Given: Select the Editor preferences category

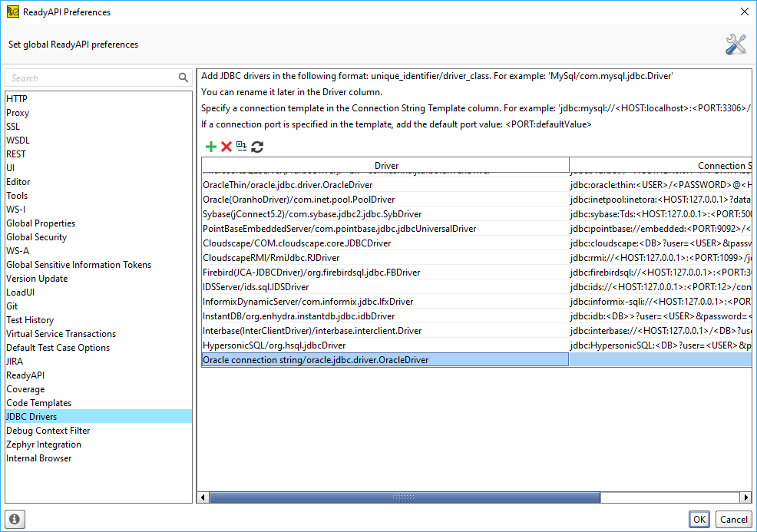Looking at the screenshot, I should [x=98, y=182].
